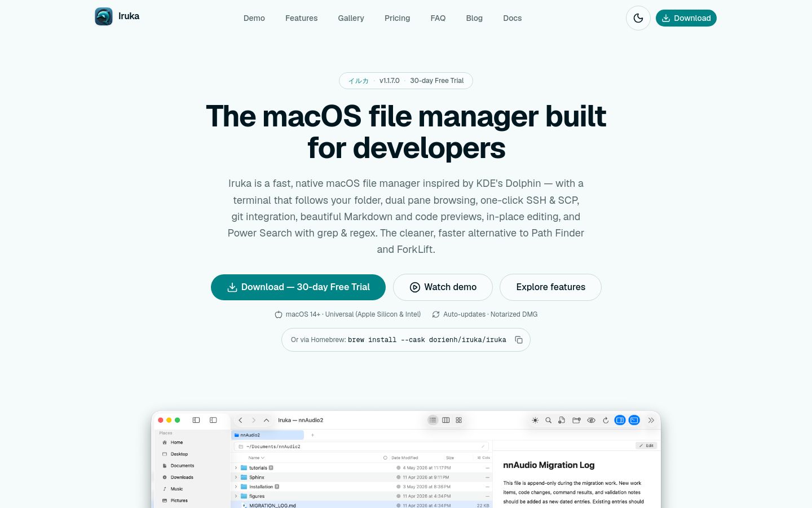Copy the Homebrew install command
Image resolution: width=812 pixels, height=508 pixels.
(x=519, y=340)
